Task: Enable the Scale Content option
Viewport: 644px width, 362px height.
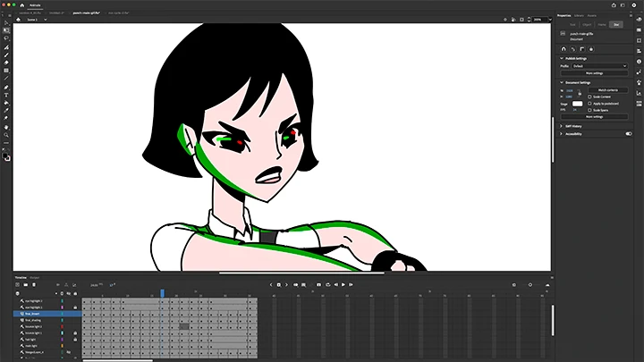Action: click(590, 97)
